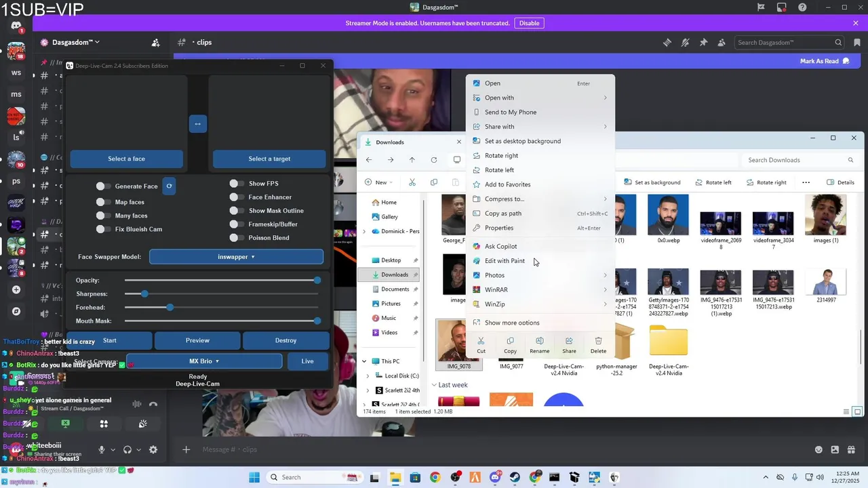The height and width of the screenshot is (488, 868).
Task: Open Discord help question mark icon
Action: (x=803, y=7)
